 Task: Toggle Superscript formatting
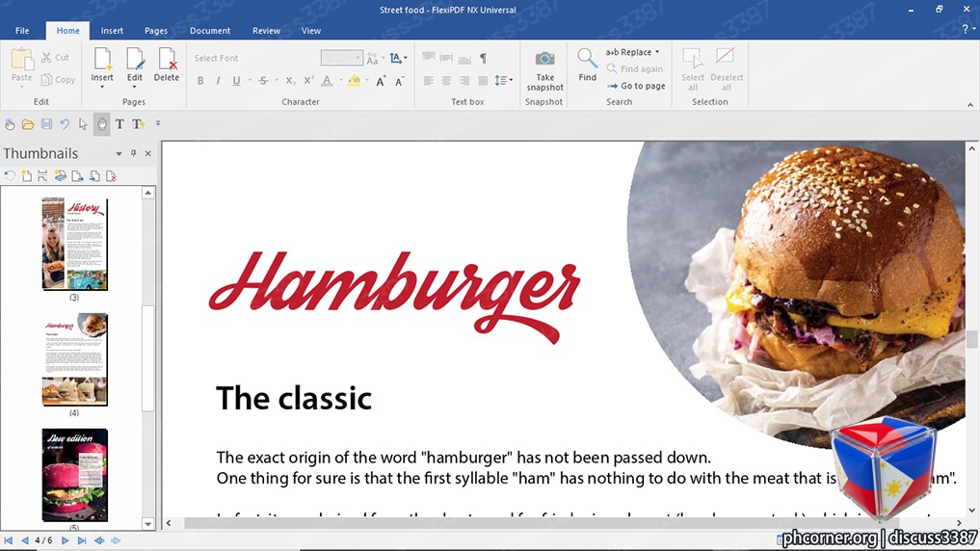pyautogui.click(x=308, y=81)
